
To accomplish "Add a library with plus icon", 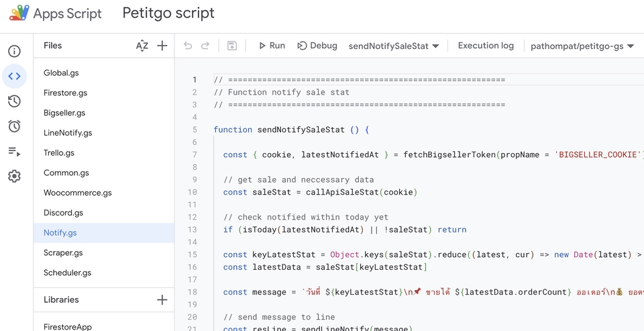I will point(162,299).
